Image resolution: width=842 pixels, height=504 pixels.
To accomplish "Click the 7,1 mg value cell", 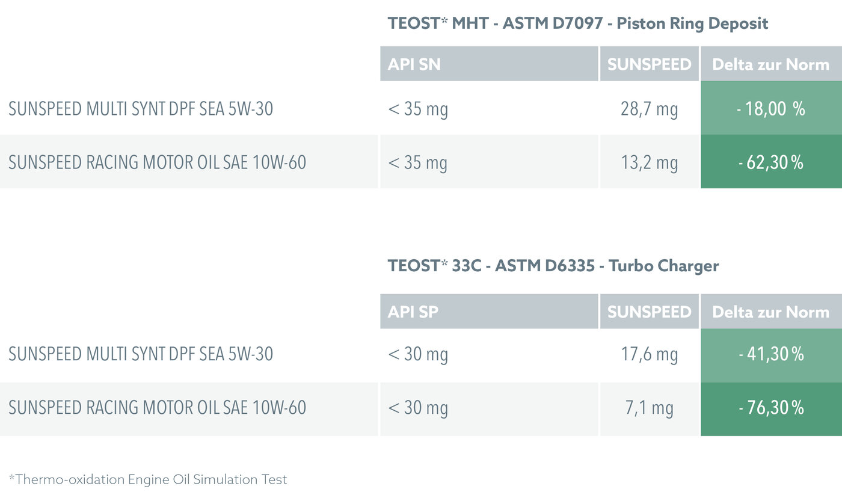I will coord(649,408).
